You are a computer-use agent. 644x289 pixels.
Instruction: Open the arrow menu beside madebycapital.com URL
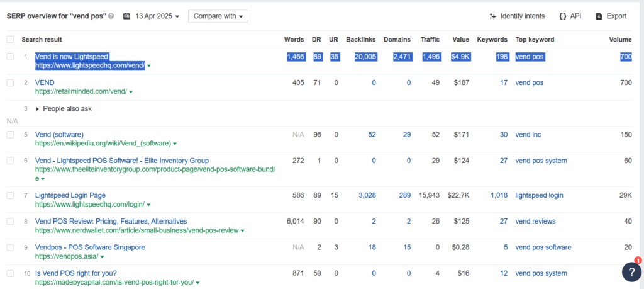[x=197, y=283]
